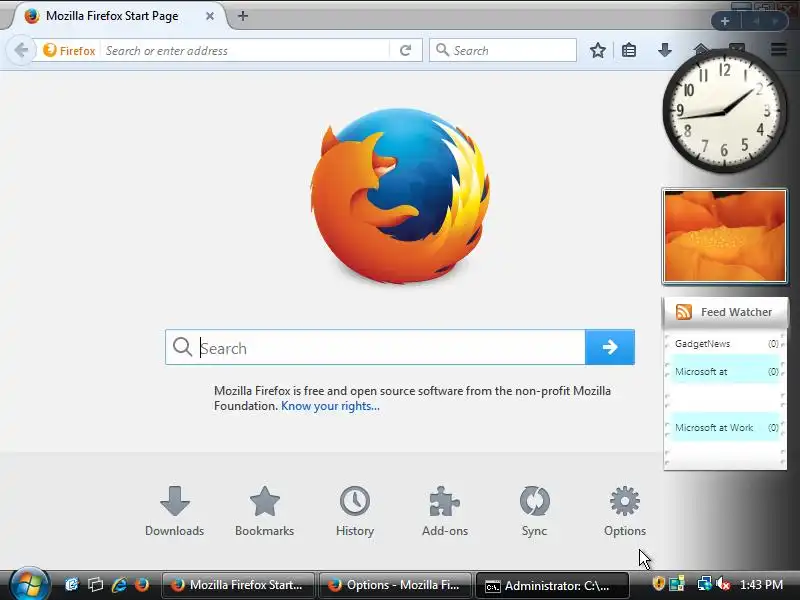This screenshot has width=800, height=600.
Task: Open the network tray icon
Action: click(x=705, y=584)
